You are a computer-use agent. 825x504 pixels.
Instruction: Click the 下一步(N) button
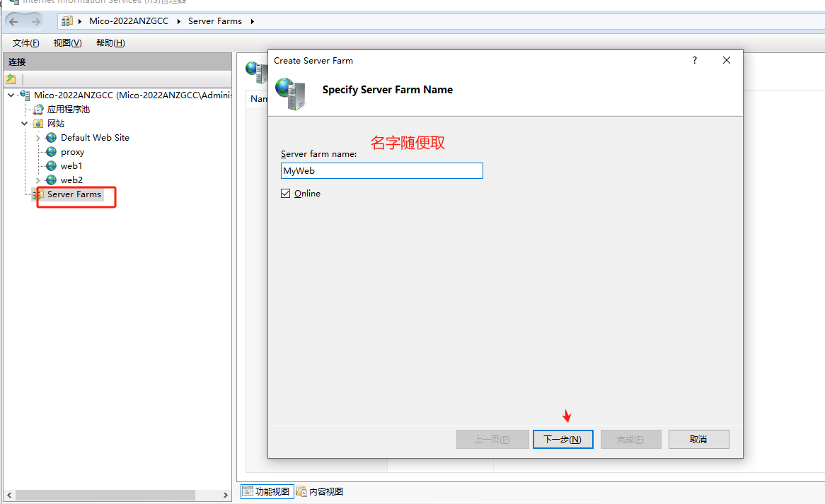(x=563, y=440)
